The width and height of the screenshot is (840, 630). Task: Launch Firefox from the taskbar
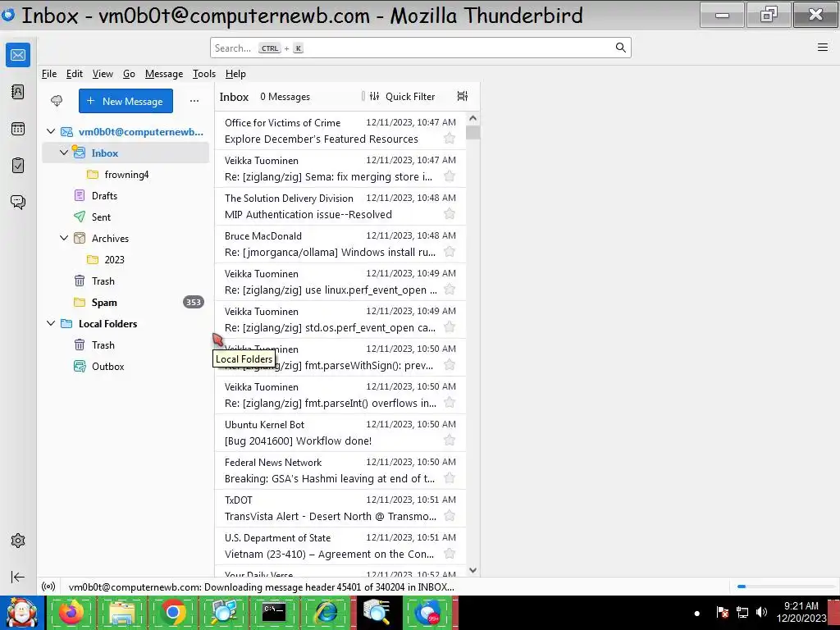71,612
